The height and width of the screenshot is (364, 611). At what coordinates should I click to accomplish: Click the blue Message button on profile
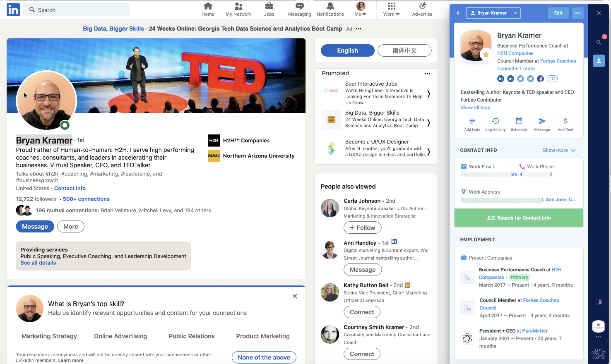35,227
